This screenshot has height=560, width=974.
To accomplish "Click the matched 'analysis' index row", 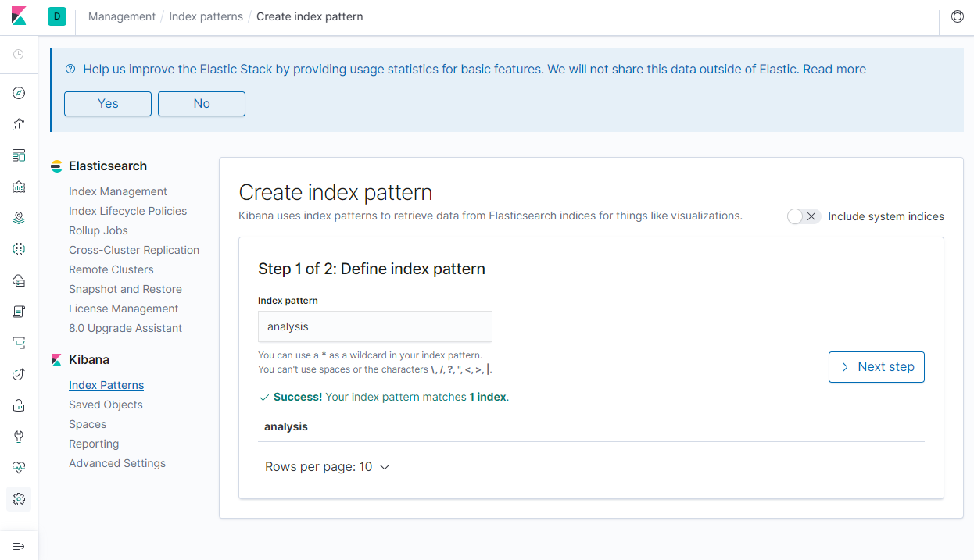I will [591, 427].
